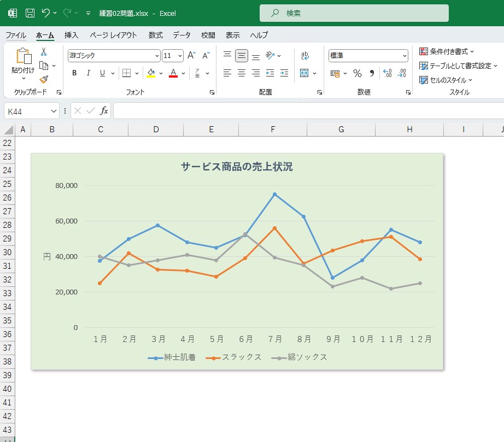Screen dimensions: 504x442
Task: Click the Increase Indent icon
Action: [x=284, y=73]
